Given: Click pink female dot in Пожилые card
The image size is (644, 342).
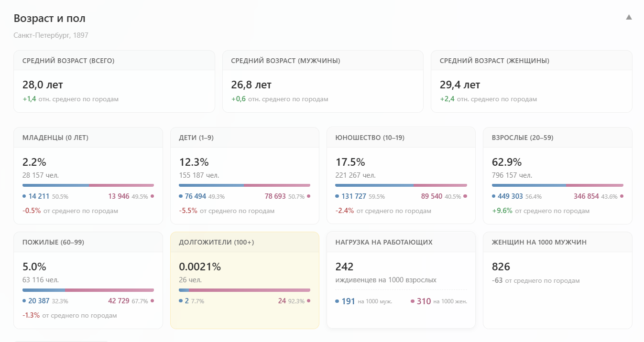Looking at the screenshot, I should coord(152,301).
